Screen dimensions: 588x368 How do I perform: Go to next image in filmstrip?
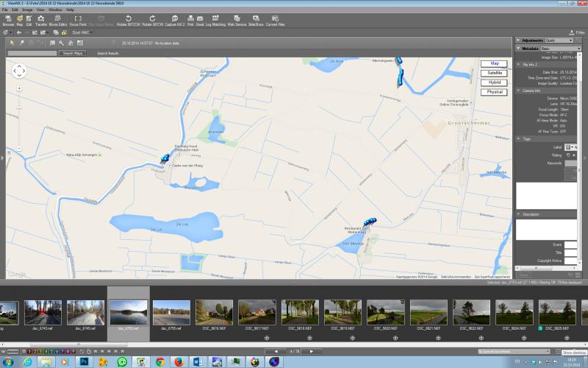pyautogui.click(x=311, y=352)
